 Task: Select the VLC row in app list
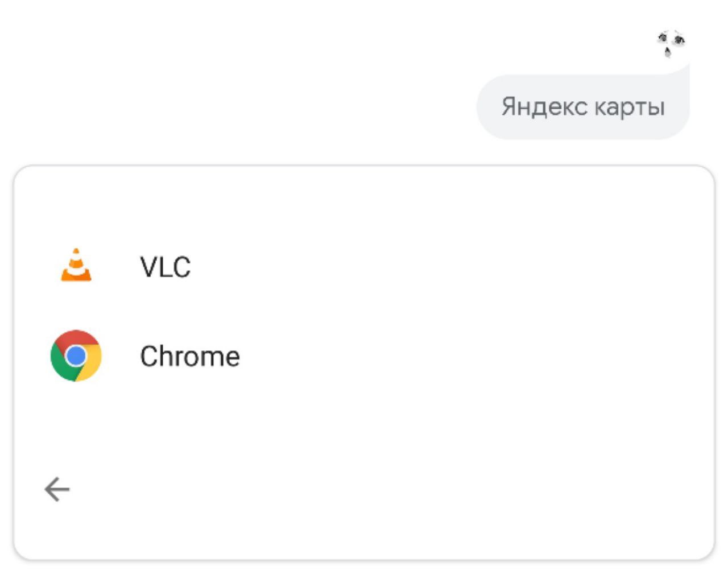[x=364, y=266]
